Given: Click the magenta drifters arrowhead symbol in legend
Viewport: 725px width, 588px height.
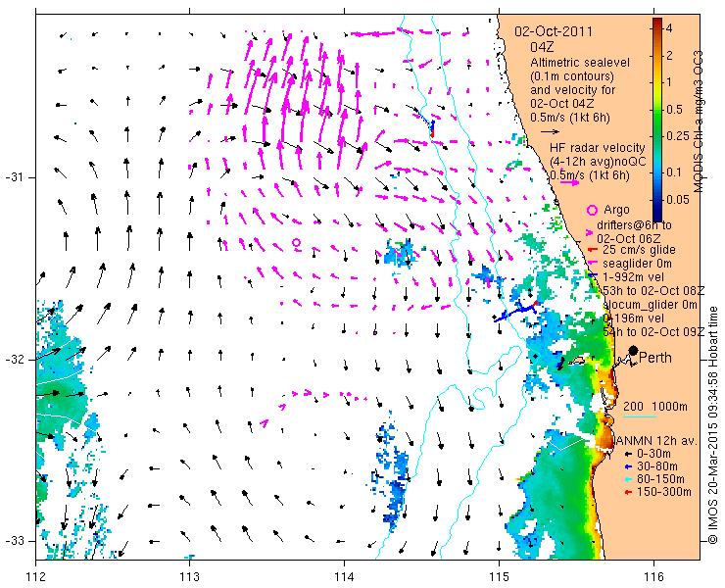Looking at the screenshot, I should click(590, 232).
